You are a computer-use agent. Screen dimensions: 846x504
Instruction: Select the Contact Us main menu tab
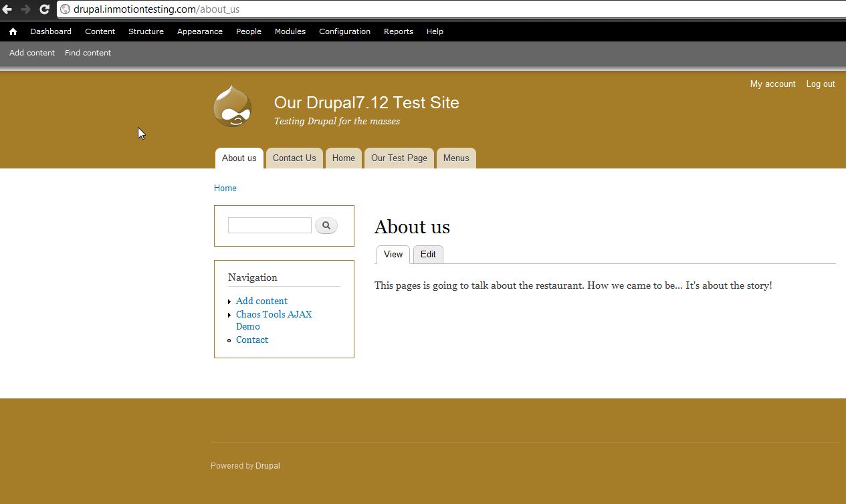(294, 158)
